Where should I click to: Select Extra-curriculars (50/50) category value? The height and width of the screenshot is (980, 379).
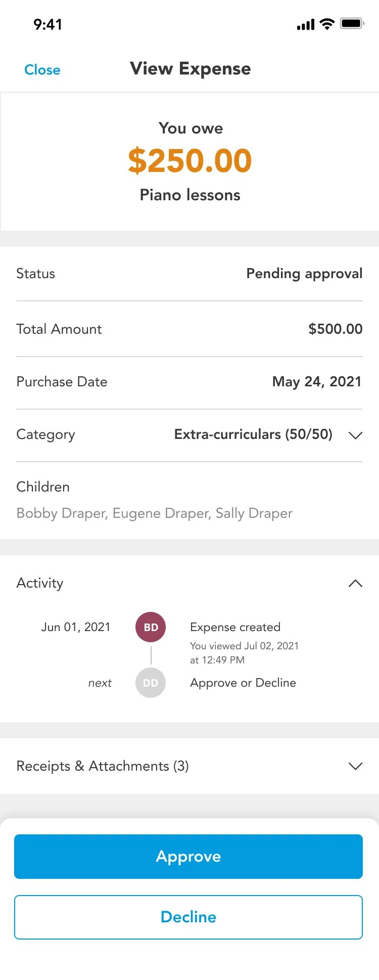[x=253, y=434]
